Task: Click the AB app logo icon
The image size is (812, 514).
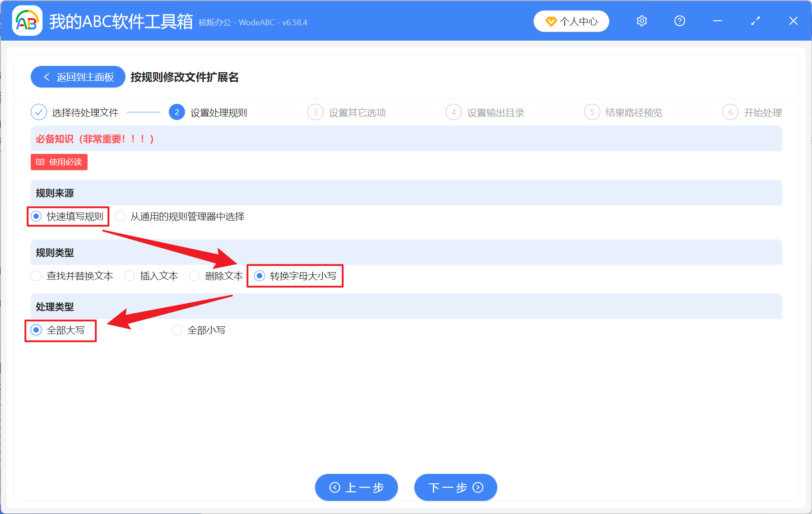Action: tap(27, 21)
